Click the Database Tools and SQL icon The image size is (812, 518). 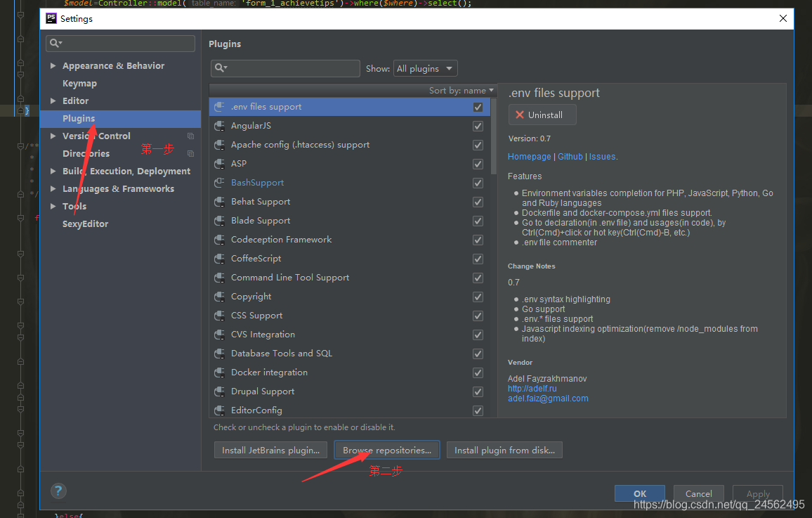click(220, 354)
